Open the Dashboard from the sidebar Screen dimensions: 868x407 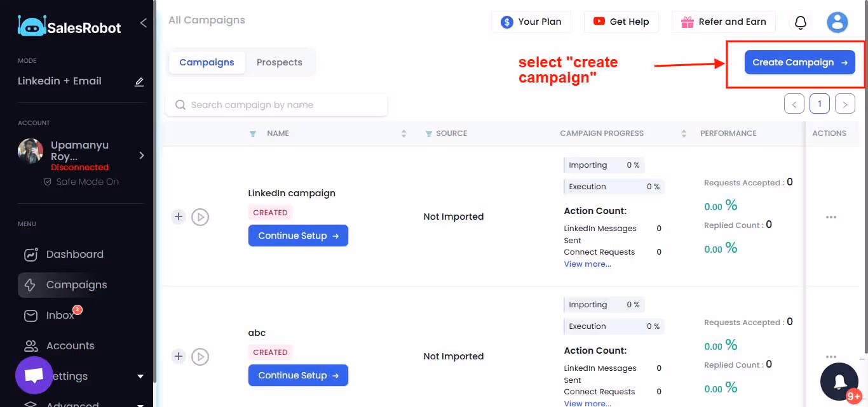[x=74, y=254]
